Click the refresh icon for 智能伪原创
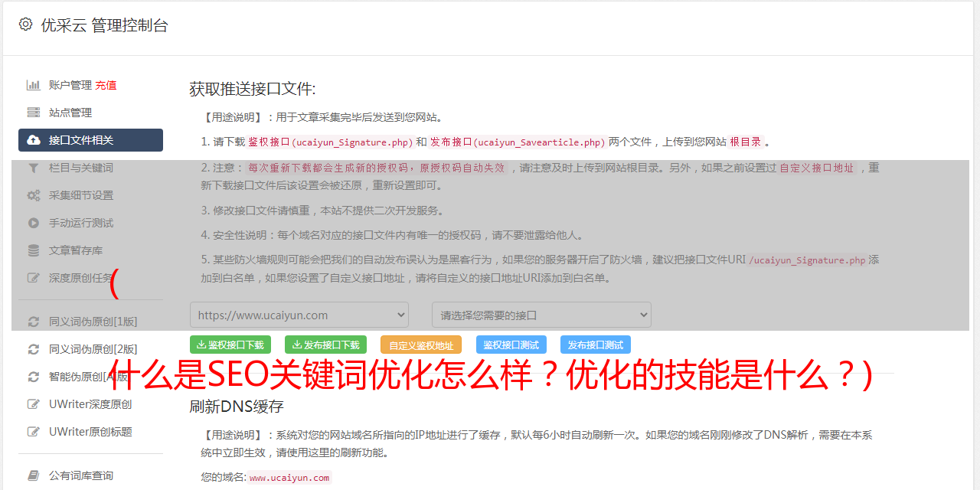The image size is (980, 490). (34, 377)
